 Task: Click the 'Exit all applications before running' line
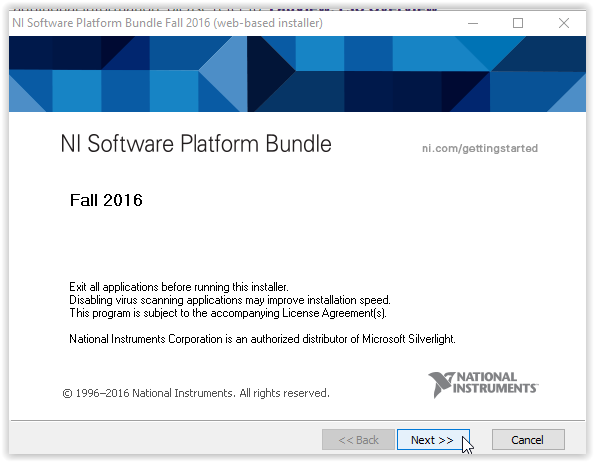click(179, 287)
